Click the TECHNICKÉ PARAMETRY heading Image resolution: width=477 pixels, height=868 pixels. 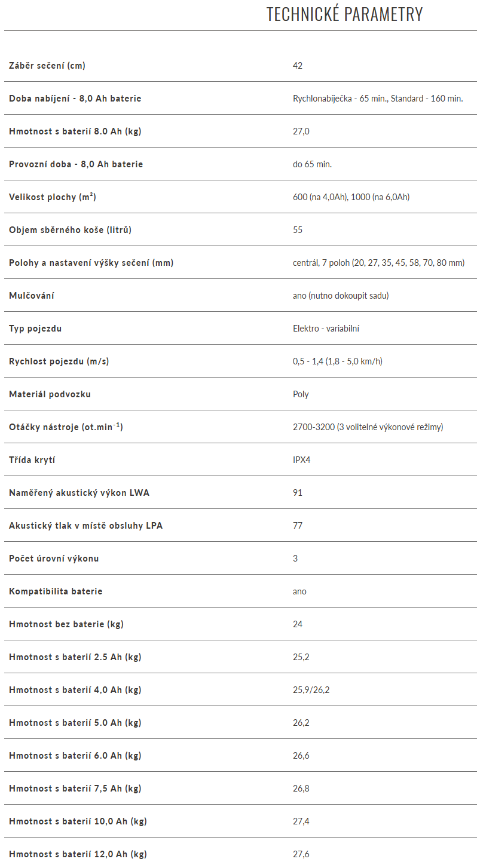344,14
